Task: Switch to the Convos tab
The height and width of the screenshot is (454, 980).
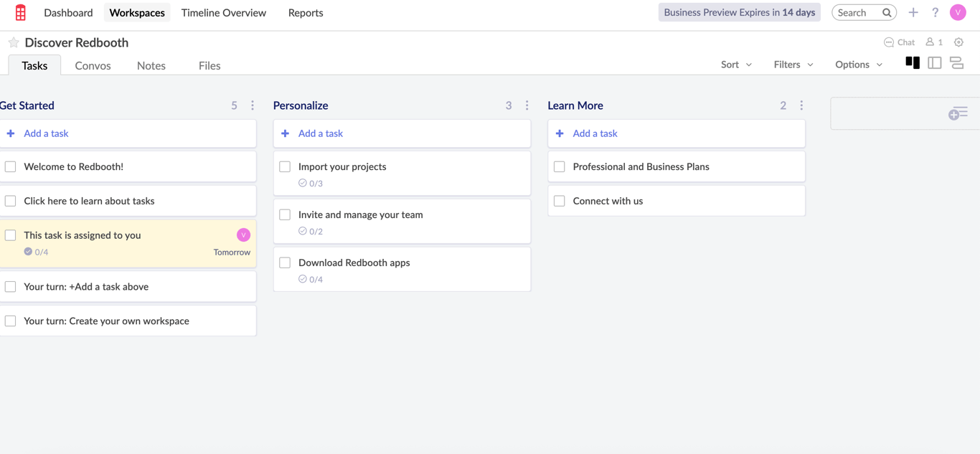Action: pos(93,65)
